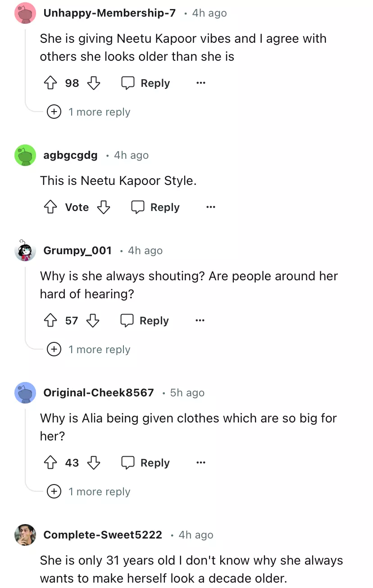This screenshot has width=373, height=588.
Task: Open more options menu on Grumpy_001's comment
Action: pyautogui.click(x=200, y=321)
